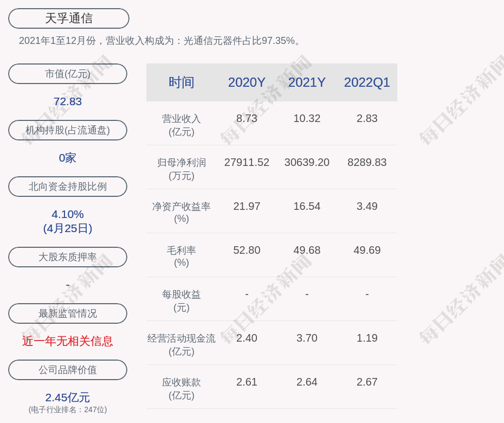Click the 2022Q1 column header
This screenshot has width=504, height=423.
[x=367, y=82]
